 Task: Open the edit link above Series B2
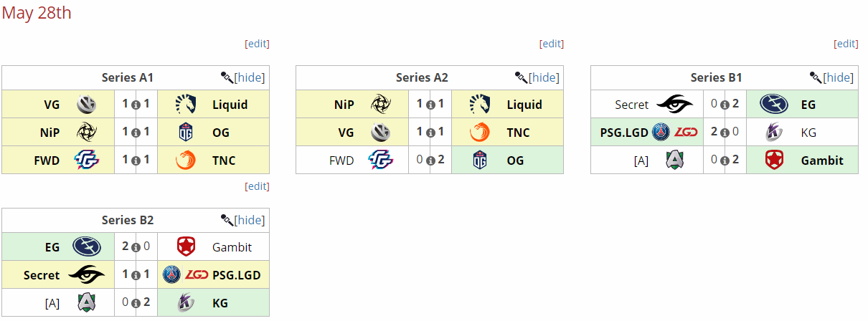click(257, 186)
